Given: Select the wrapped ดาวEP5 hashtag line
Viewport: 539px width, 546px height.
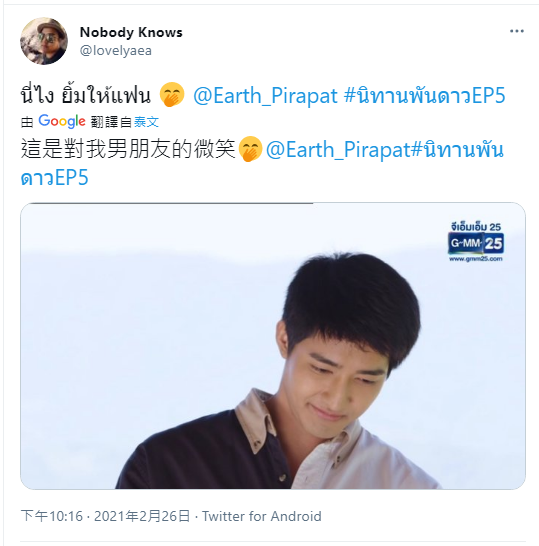Looking at the screenshot, I should point(55,178).
